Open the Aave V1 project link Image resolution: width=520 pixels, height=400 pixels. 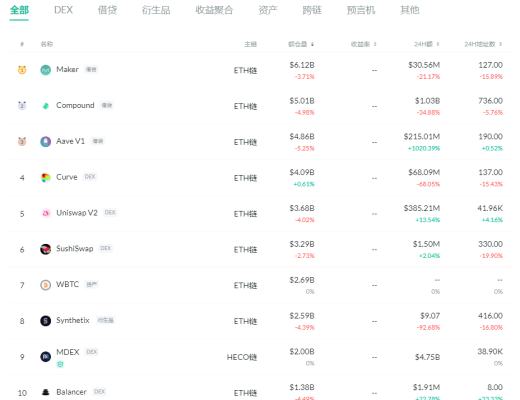70,141
